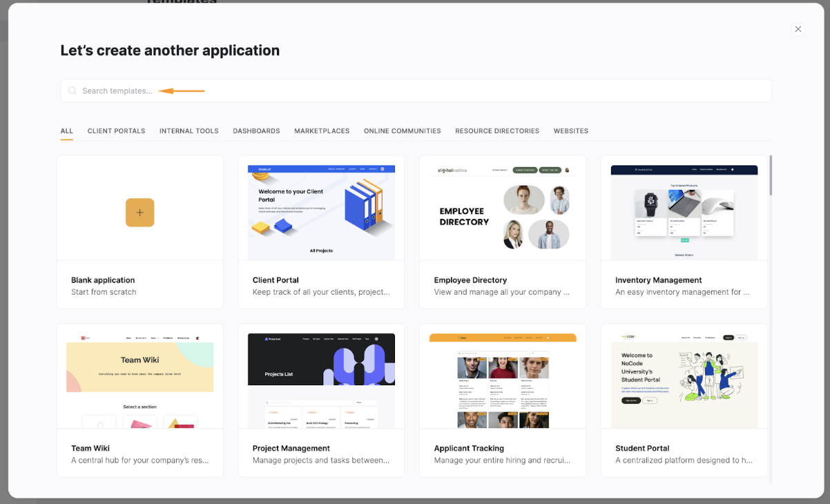Open the Project Management template thumbnail
Image resolution: width=830 pixels, height=504 pixels.
(x=321, y=380)
